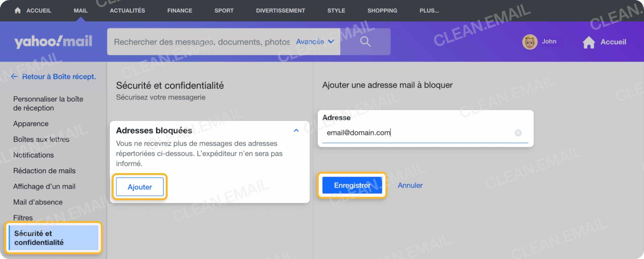Collapse the Adresses bloquées section chevron
This screenshot has height=259, width=644.
(296, 130)
